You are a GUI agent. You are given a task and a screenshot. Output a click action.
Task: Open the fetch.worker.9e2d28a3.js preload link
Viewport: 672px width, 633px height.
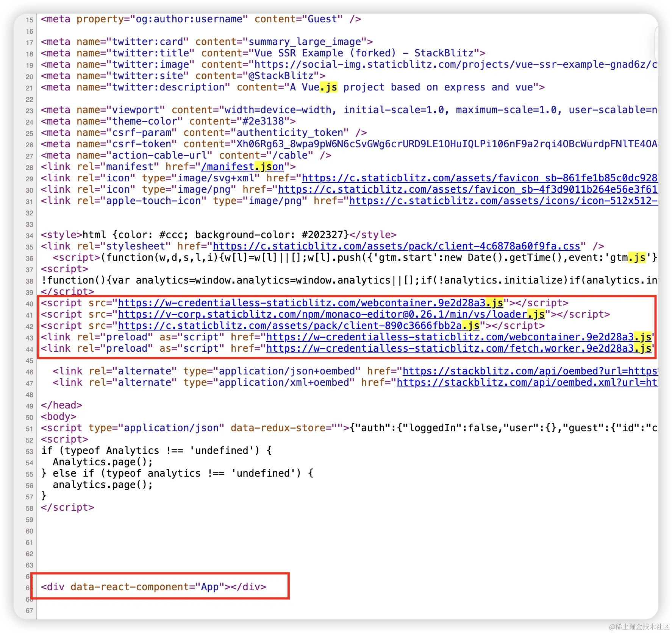click(455, 348)
